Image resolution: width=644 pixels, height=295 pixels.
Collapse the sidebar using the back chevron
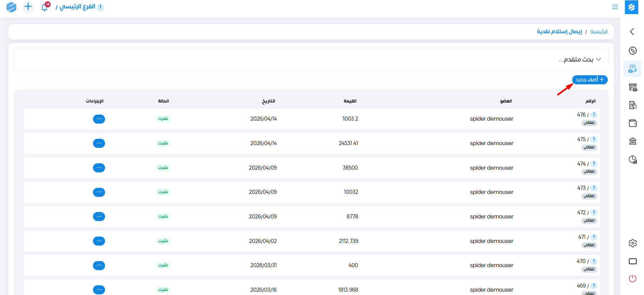coord(632,32)
